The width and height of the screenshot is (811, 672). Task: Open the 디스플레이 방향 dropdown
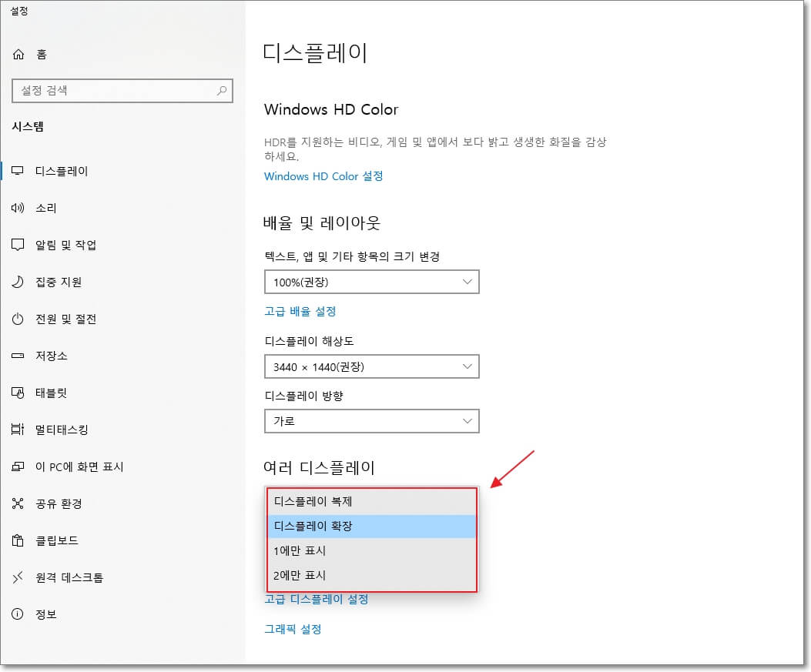point(372,421)
